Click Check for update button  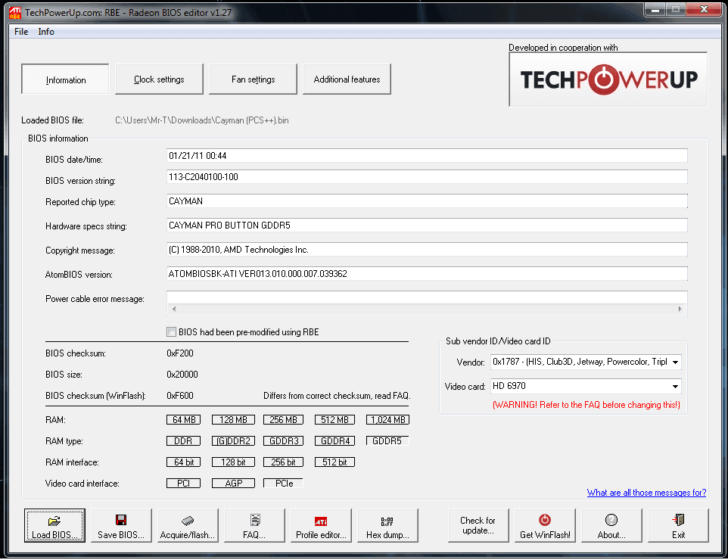pyautogui.click(x=478, y=525)
